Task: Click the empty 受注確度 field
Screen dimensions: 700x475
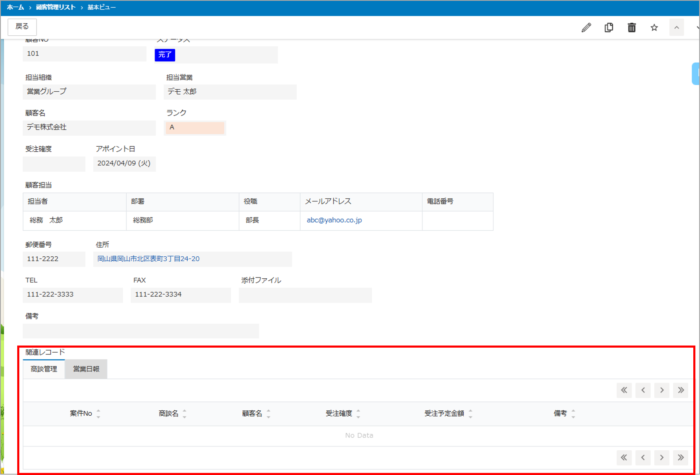Action: pos(54,164)
